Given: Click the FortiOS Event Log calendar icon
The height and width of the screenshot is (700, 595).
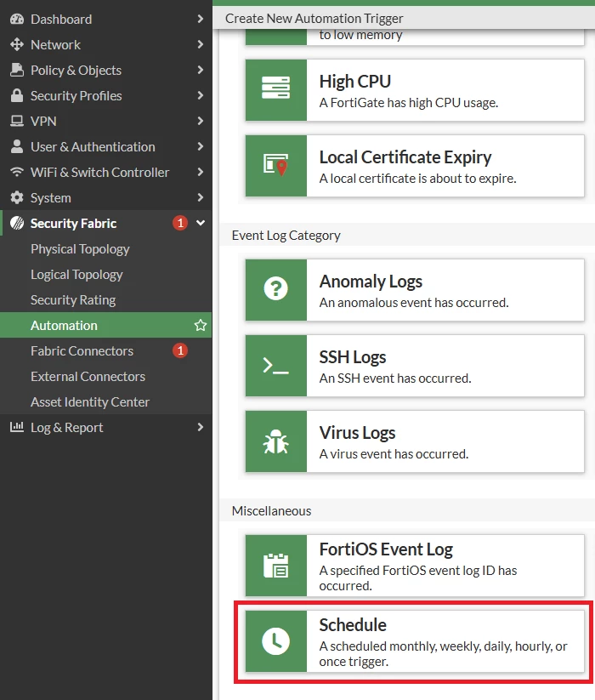Looking at the screenshot, I should tap(275, 566).
